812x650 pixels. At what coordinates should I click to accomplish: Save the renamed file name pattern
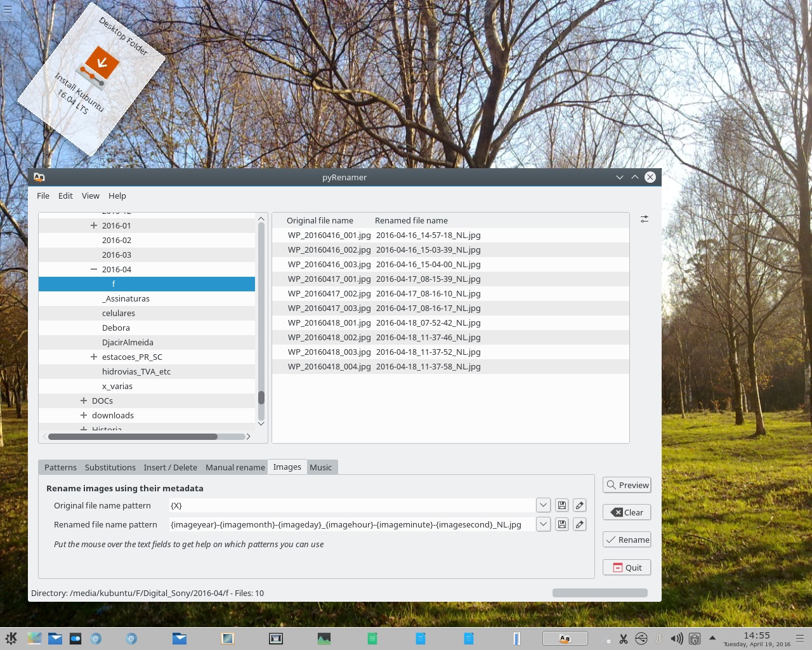[x=561, y=524]
